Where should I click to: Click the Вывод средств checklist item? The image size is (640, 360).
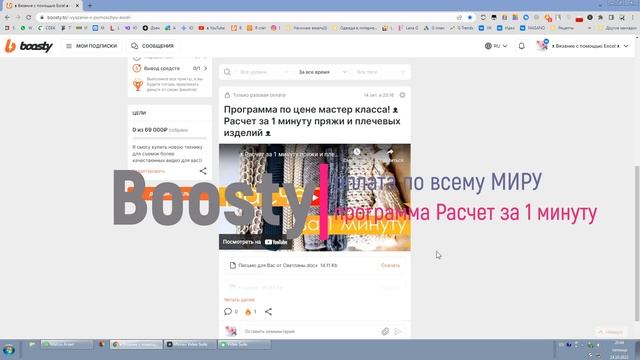(170, 68)
